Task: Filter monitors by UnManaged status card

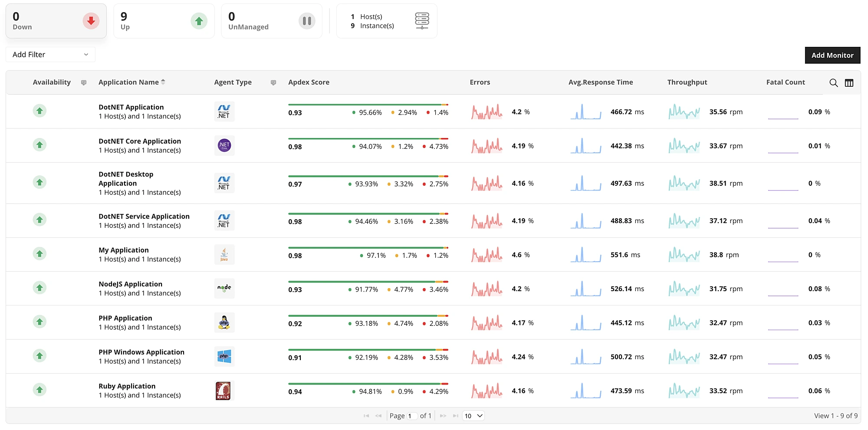Action: pyautogui.click(x=271, y=21)
